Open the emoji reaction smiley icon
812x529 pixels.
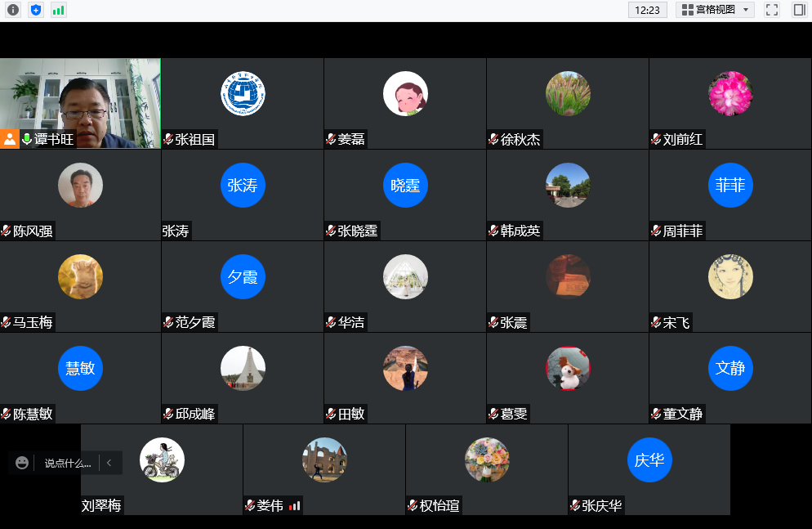tap(22, 463)
